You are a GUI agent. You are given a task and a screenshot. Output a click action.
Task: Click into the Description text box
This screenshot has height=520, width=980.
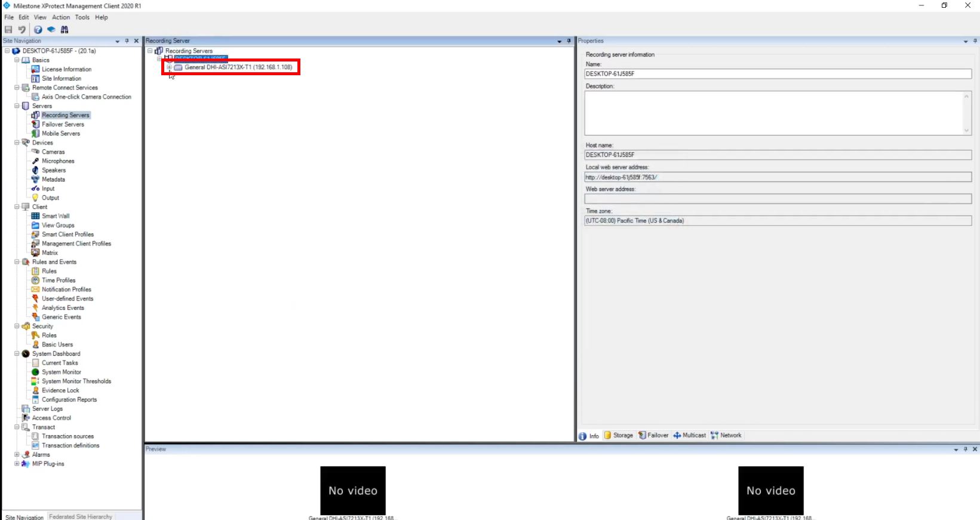coord(778,113)
